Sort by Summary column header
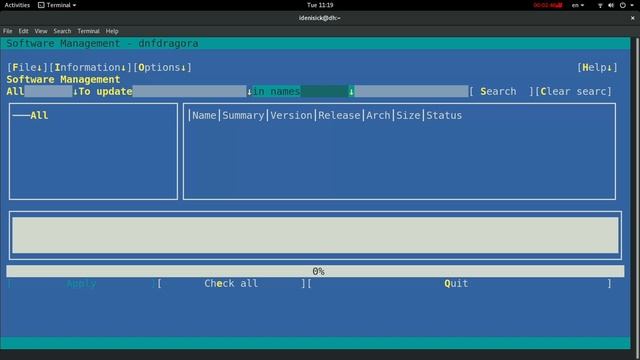 (243, 116)
